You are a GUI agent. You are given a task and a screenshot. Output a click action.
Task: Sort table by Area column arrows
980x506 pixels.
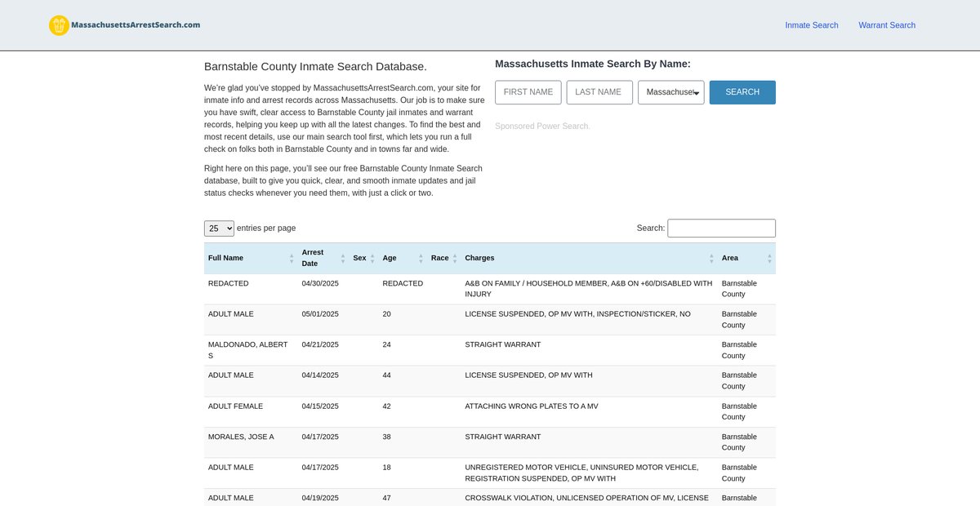tap(769, 258)
